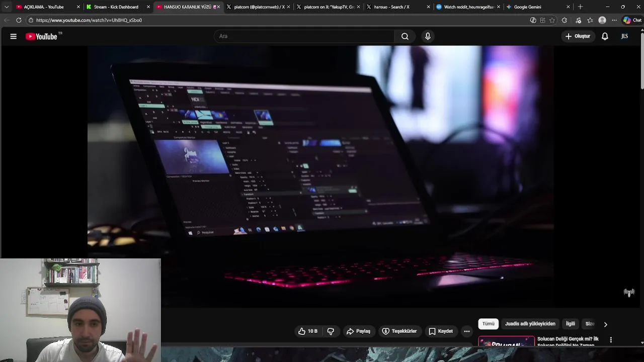644x362 pixels.
Task: Open the Solucan Deliği video options menu
Action: click(x=611, y=340)
